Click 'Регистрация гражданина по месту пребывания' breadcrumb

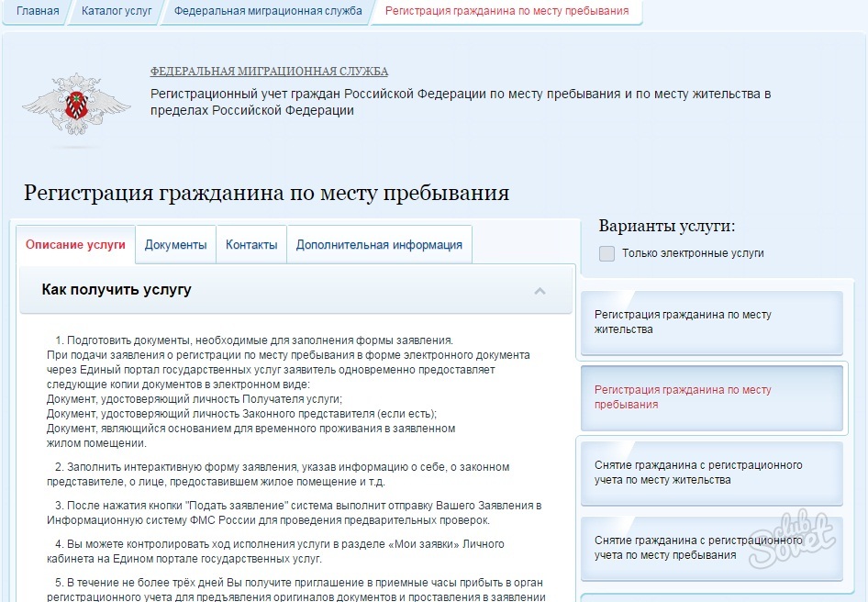pos(506,11)
